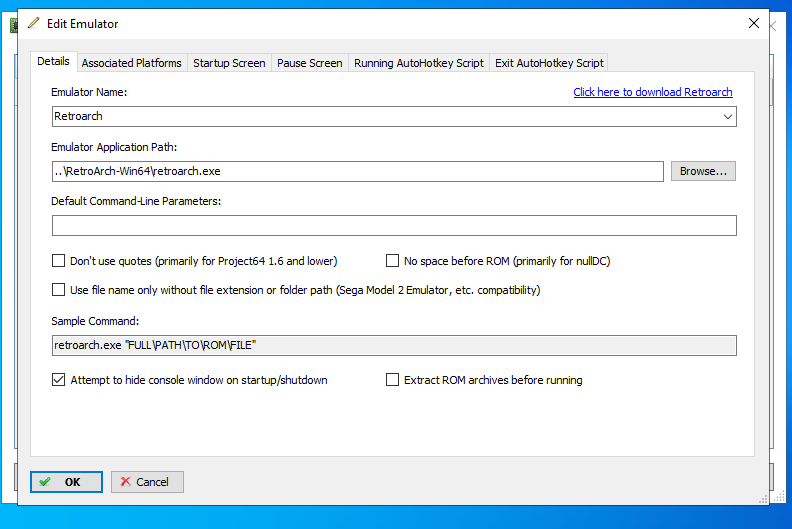The width and height of the screenshot is (792, 529).
Task: Click the Emulator Name label text
Action: tap(89, 92)
